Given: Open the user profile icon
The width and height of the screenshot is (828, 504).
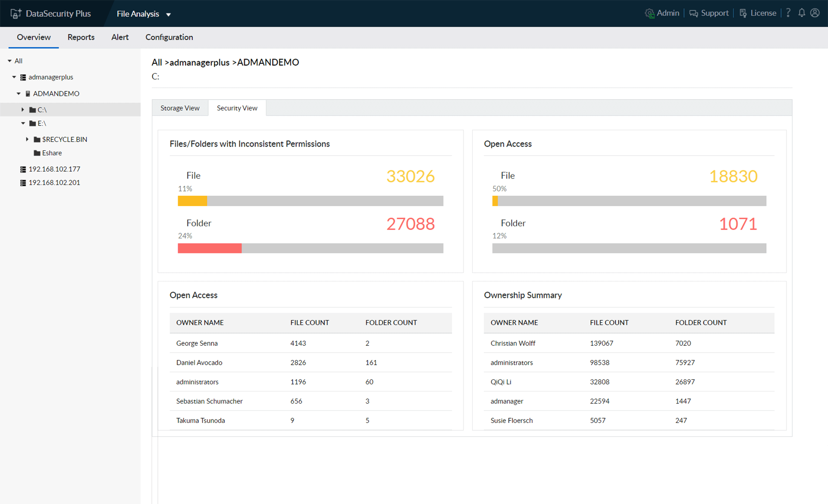Looking at the screenshot, I should pyautogui.click(x=815, y=13).
